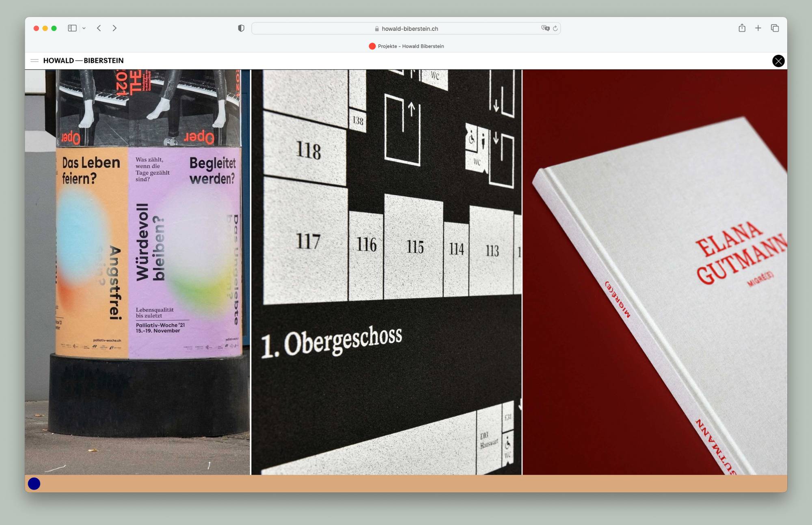Click the howald-biberstein.ch address bar
This screenshot has width=812, height=525.
coord(406,28)
